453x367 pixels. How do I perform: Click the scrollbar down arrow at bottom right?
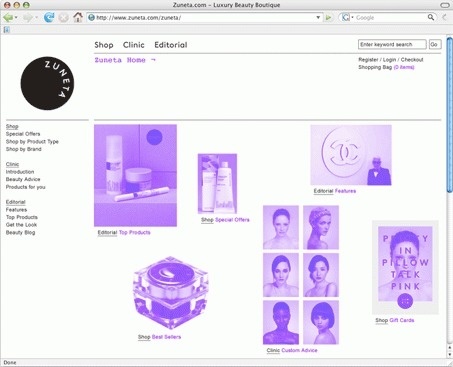(449, 355)
